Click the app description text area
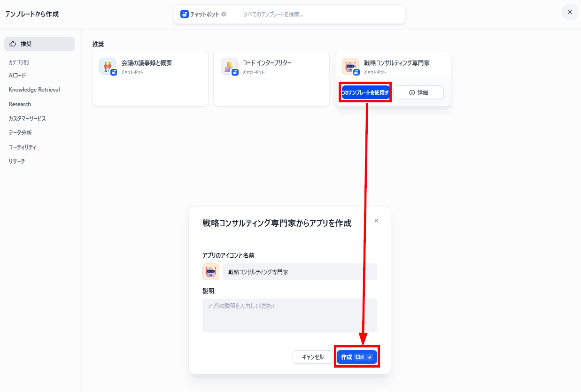 290,315
